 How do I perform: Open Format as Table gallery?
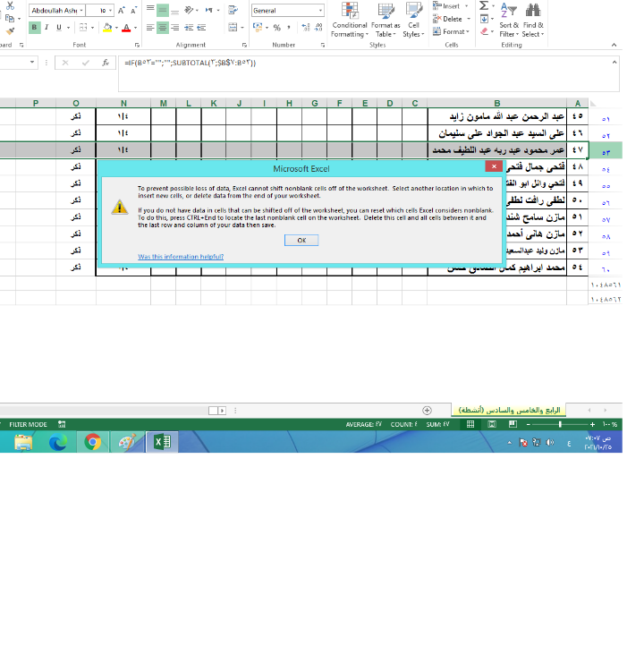[x=386, y=20]
